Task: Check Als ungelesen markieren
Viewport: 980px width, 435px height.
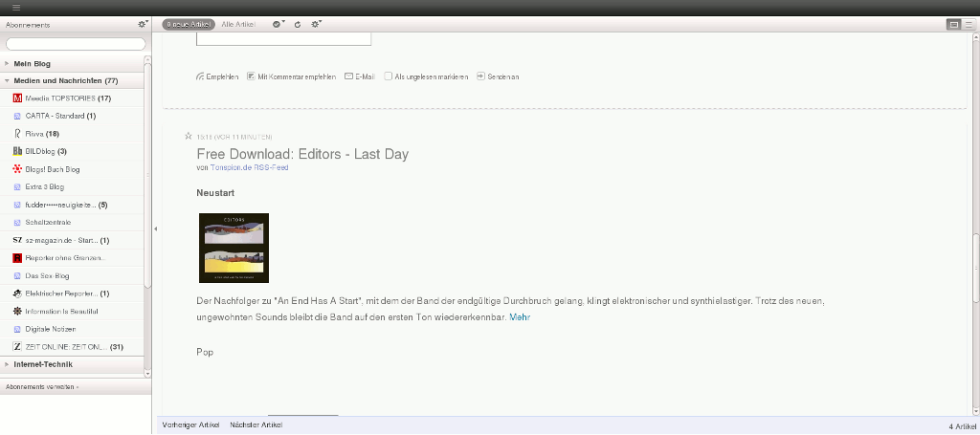Action: click(x=389, y=76)
